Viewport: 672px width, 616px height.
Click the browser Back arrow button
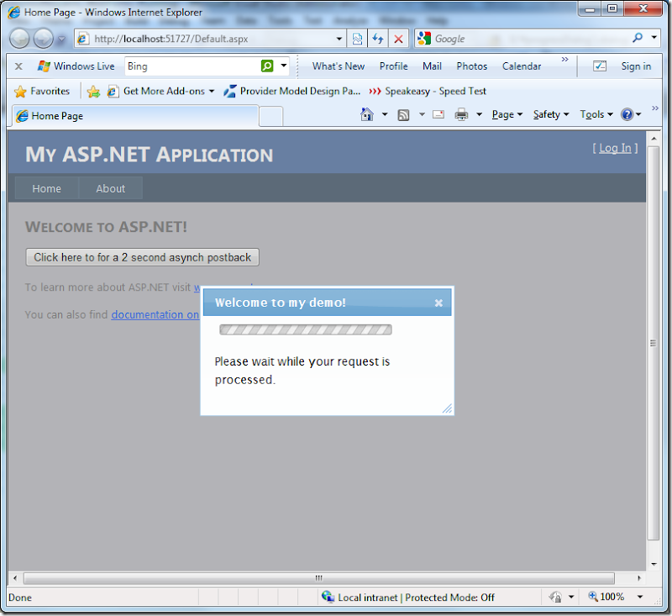[x=19, y=39]
